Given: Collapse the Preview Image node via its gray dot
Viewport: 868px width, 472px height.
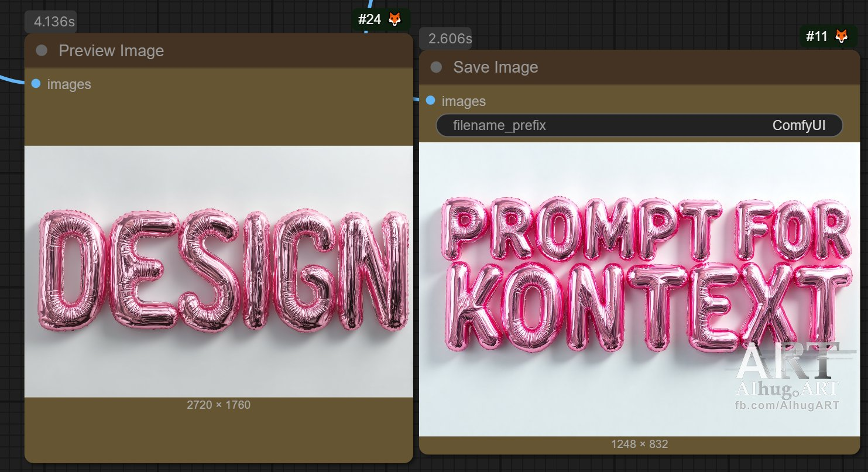Looking at the screenshot, I should (42, 50).
